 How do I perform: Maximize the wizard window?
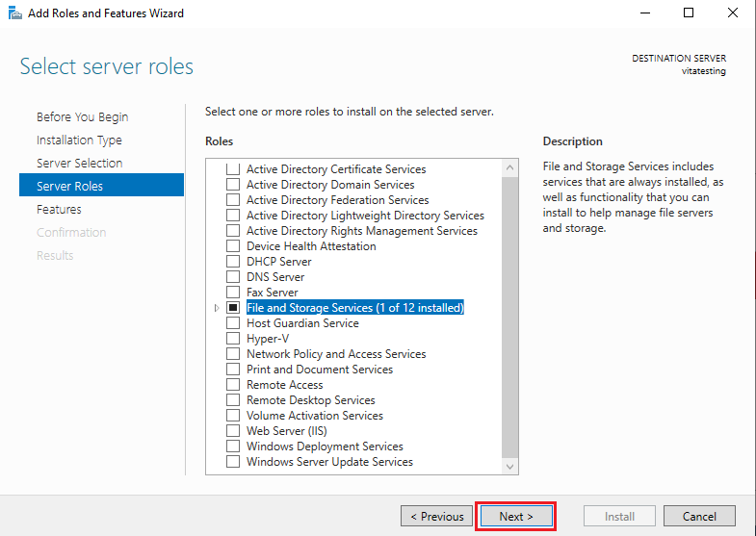point(689,13)
